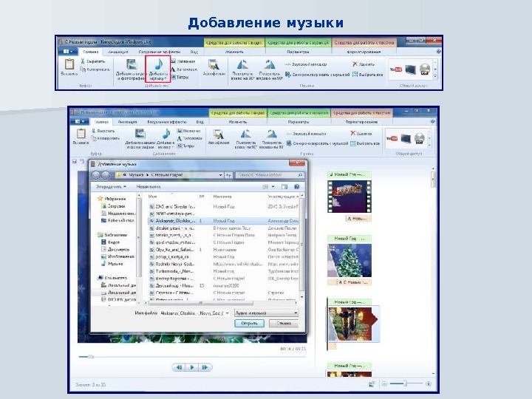Select Music (Музыка) library in navigation pane
532x399 pixels.
pos(112,264)
